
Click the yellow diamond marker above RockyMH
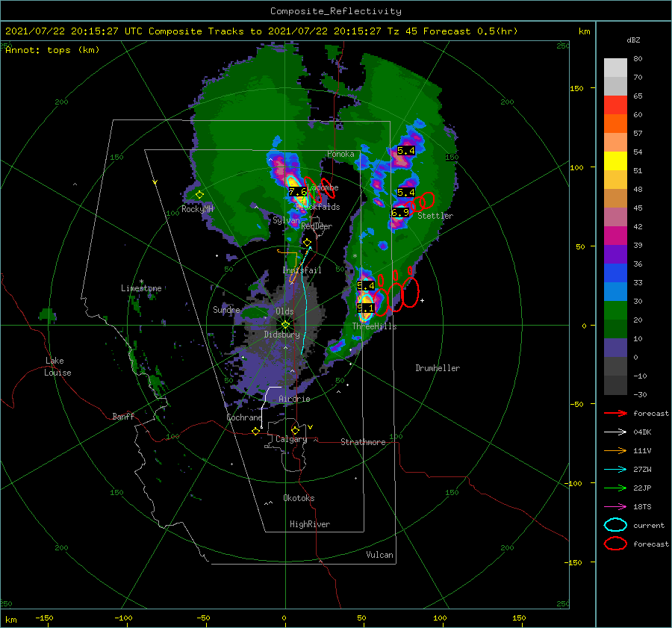click(199, 195)
